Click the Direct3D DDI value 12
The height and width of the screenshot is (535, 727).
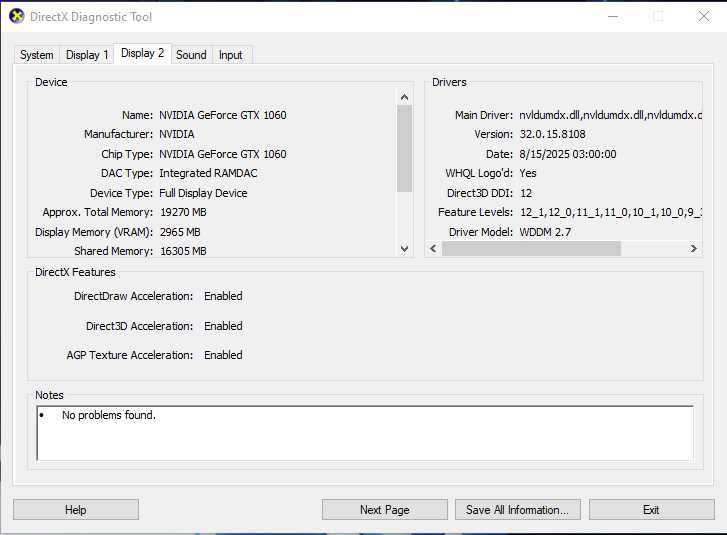pos(525,193)
